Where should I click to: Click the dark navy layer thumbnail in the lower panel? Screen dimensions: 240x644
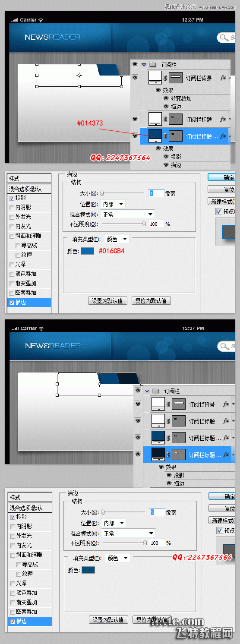[158, 454]
